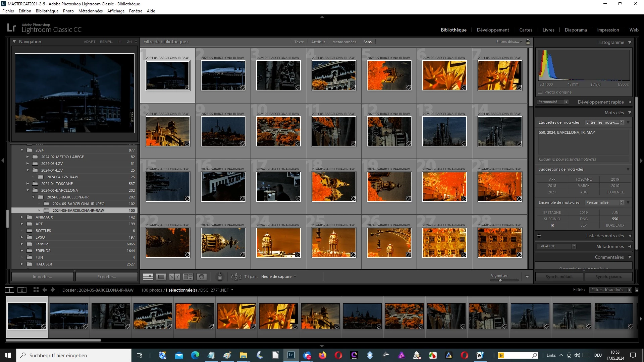Click the filter lock icon

click(x=528, y=42)
